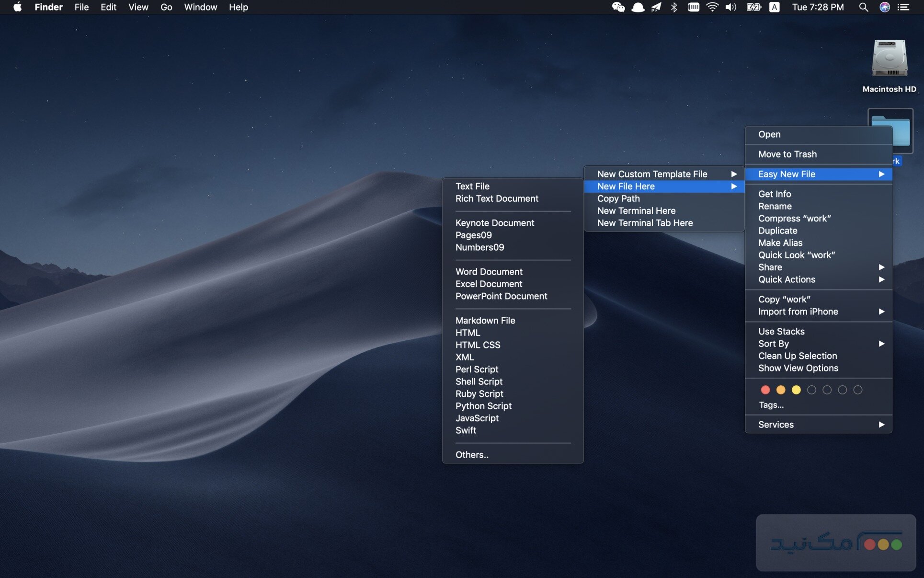
Task: Open the Notification Center list icon
Action: click(903, 7)
